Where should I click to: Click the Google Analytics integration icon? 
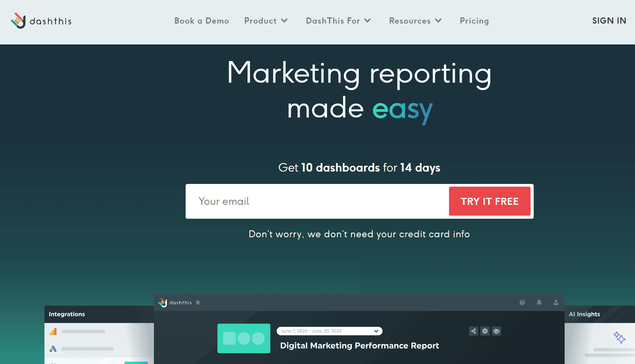pos(53,332)
